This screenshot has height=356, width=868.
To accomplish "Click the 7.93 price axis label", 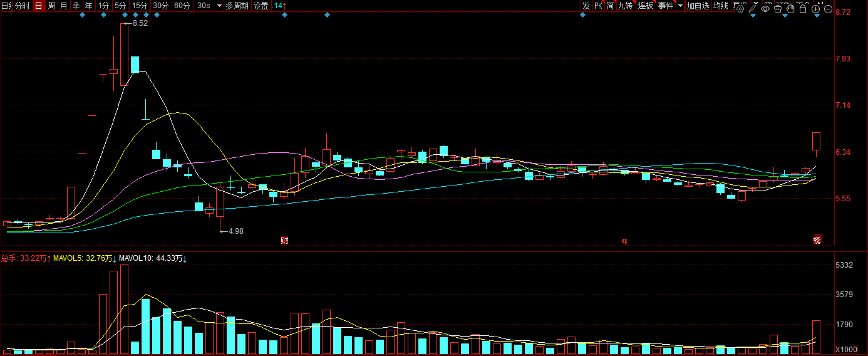I will pos(844,59).
